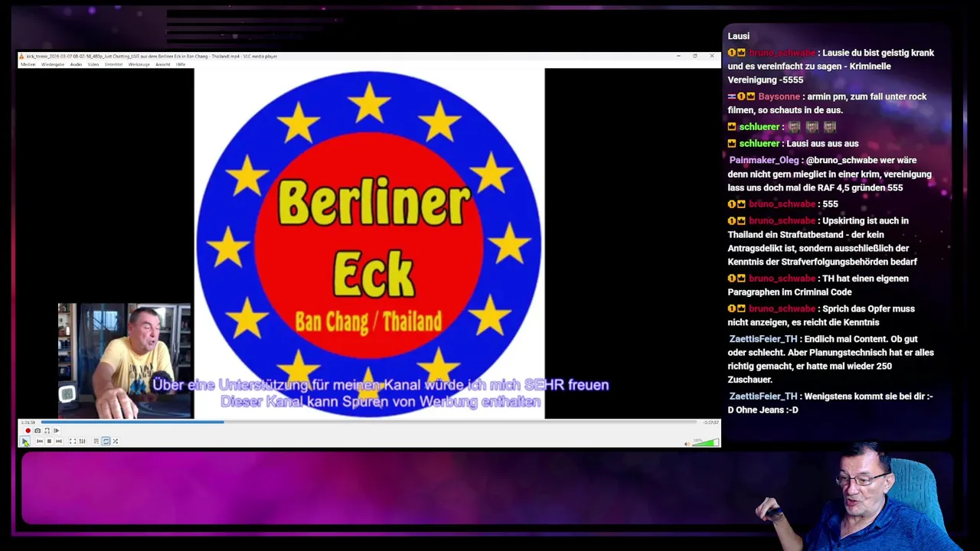Open the Video menu
The image size is (980, 551).
[x=93, y=64]
